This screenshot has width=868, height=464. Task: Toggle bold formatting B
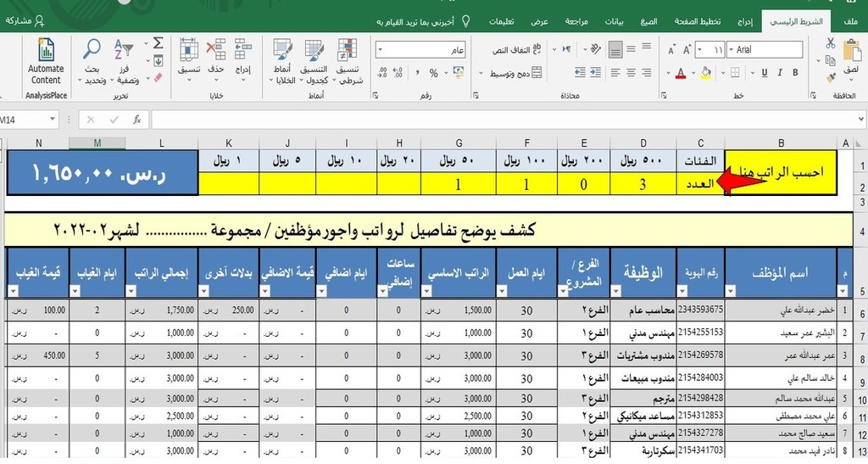tap(795, 73)
